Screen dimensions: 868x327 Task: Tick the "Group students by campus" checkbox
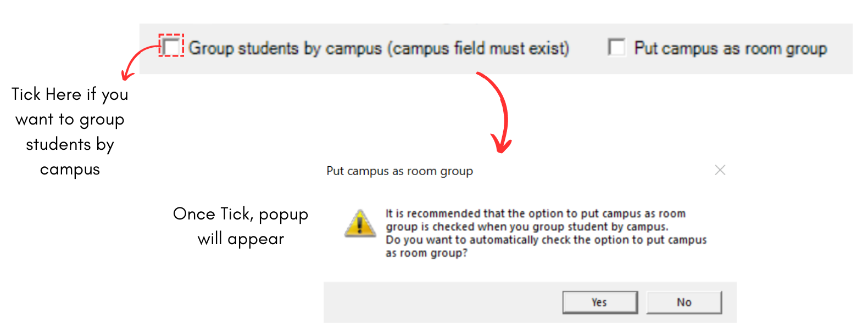(172, 46)
